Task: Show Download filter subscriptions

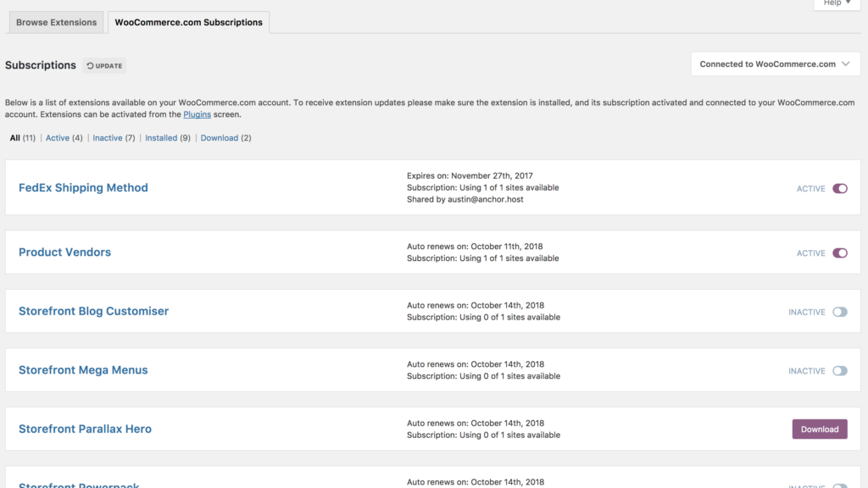Action: [219, 138]
